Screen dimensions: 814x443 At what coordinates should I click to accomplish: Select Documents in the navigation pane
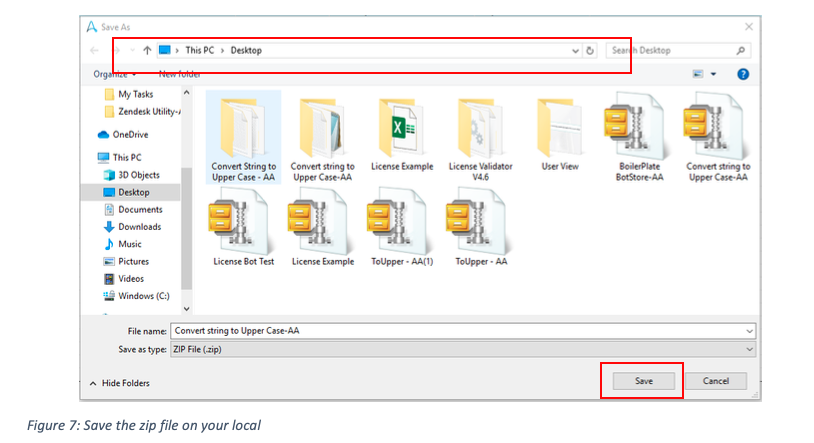[x=133, y=209]
